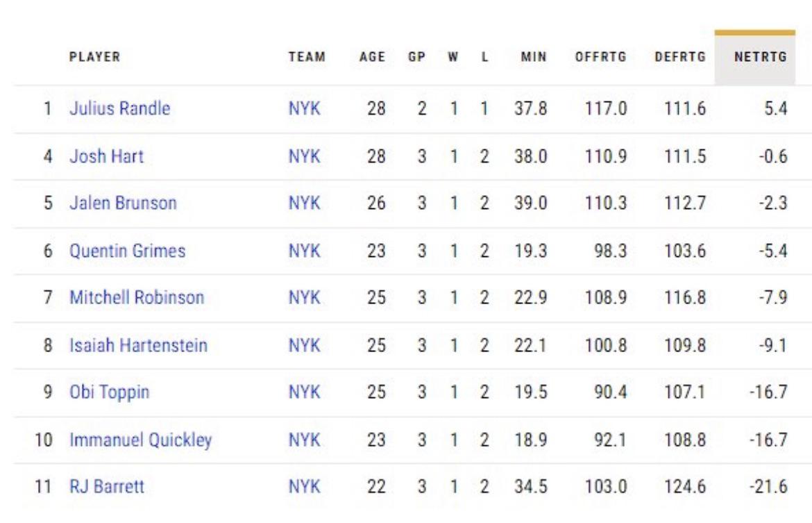Sort the table by GP header

416,58
